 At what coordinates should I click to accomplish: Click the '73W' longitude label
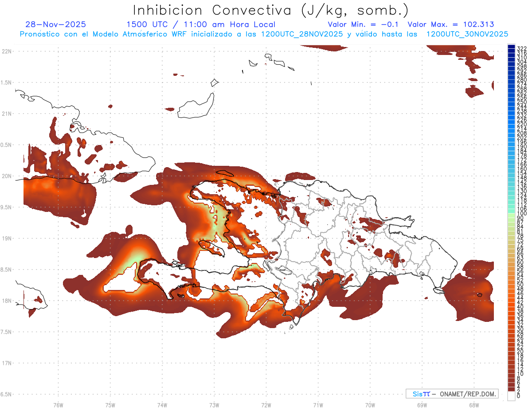(x=214, y=404)
